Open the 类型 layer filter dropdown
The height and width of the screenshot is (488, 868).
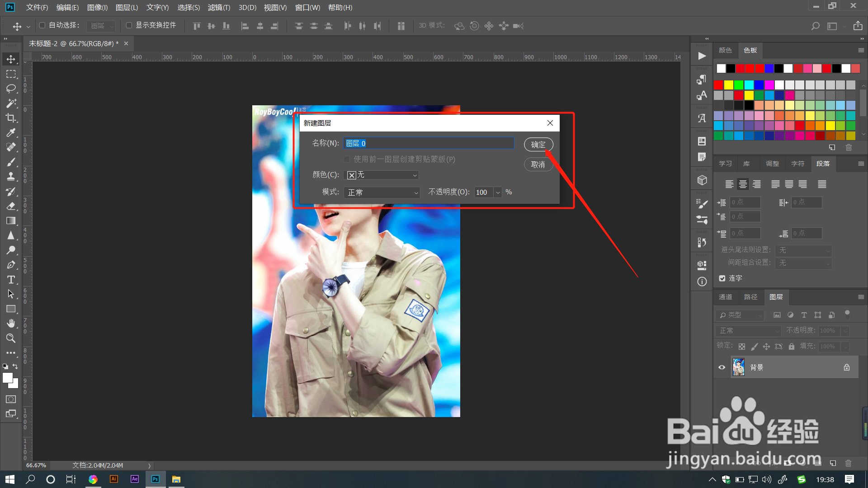click(739, 315)
